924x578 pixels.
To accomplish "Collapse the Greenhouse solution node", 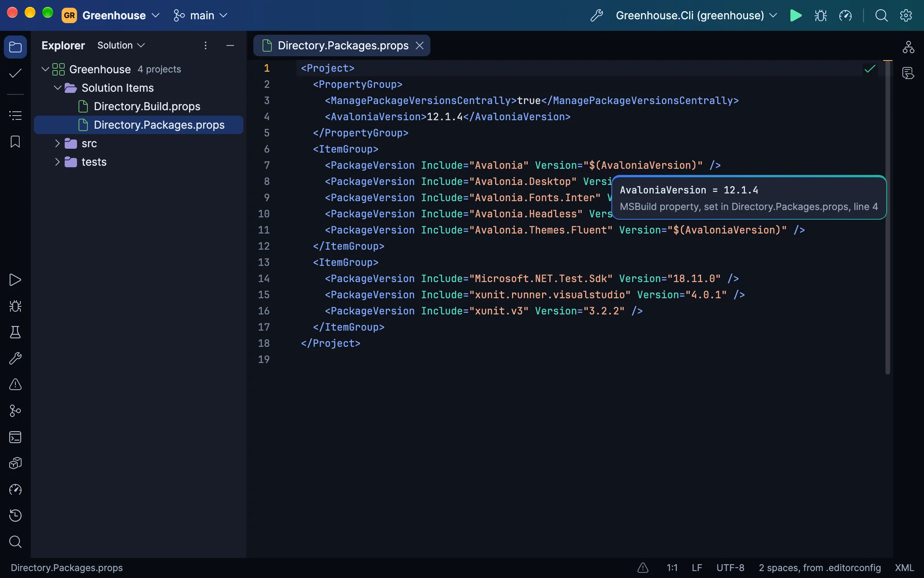I will click(45, 69).
